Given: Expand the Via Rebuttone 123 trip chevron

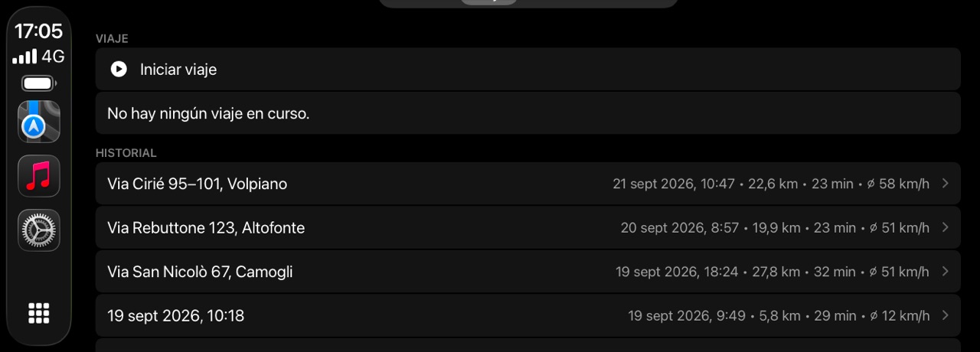Looking at the screenshot, I should coord(946,227).
